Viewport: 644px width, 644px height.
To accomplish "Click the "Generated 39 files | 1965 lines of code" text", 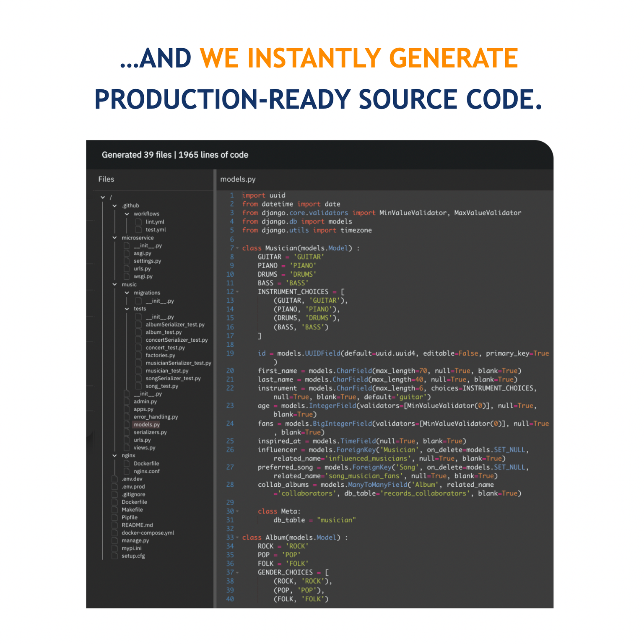I will (x=175, y=155).
